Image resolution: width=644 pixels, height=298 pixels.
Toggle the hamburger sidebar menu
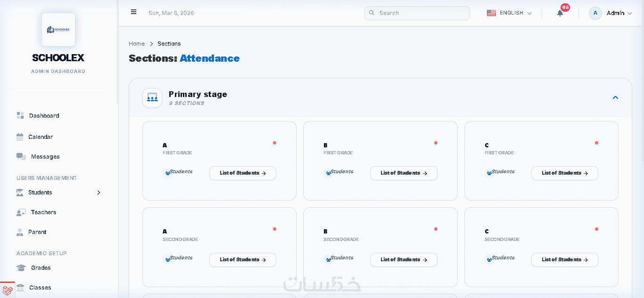coord(134,12)
